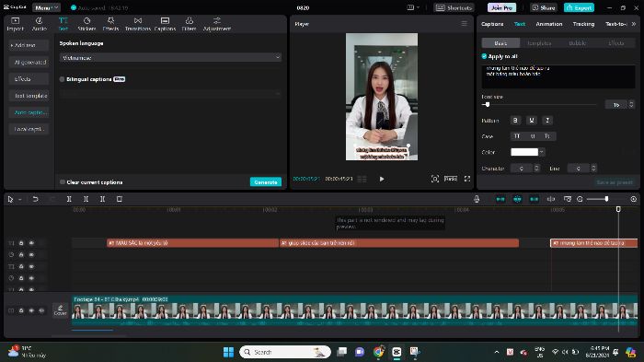Click the preview axis split icon

coord(551,199)
